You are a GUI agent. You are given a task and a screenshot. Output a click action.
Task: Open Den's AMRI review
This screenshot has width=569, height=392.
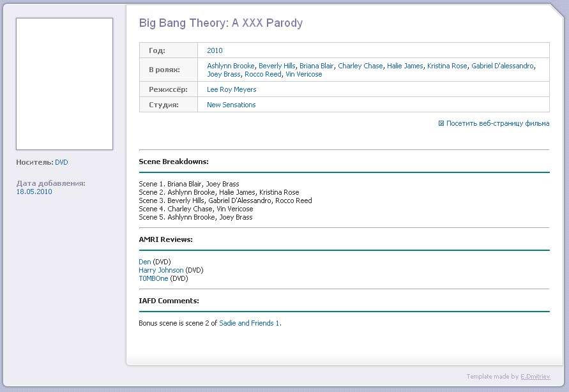(145, 262)
